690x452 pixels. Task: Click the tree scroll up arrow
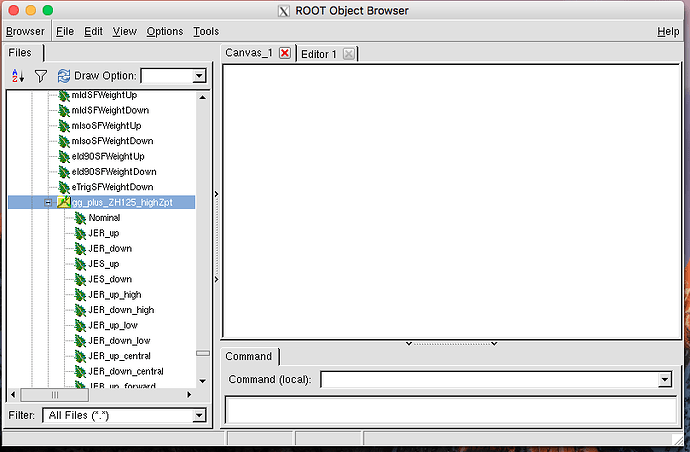pyautogui.click(x=202, y=97)
